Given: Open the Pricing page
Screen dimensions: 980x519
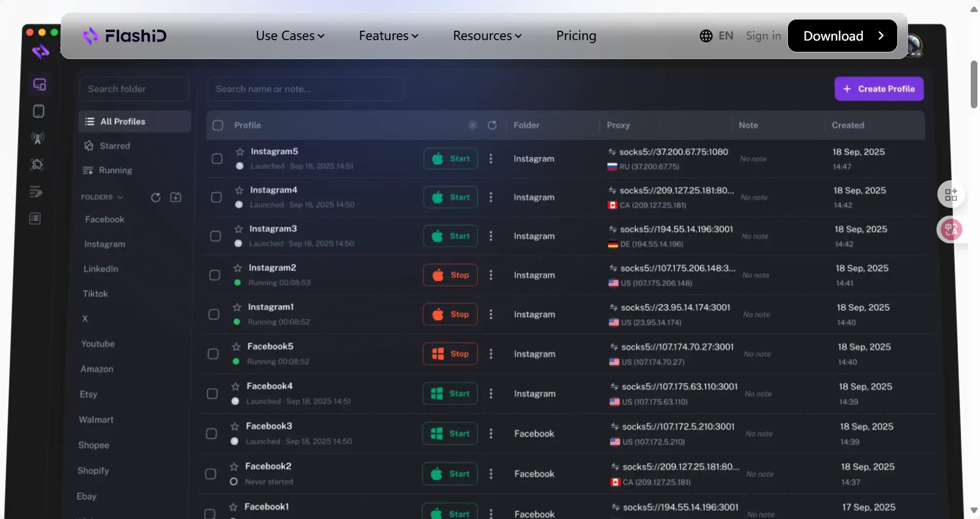Looking at the screenshot, I should 576,36.
